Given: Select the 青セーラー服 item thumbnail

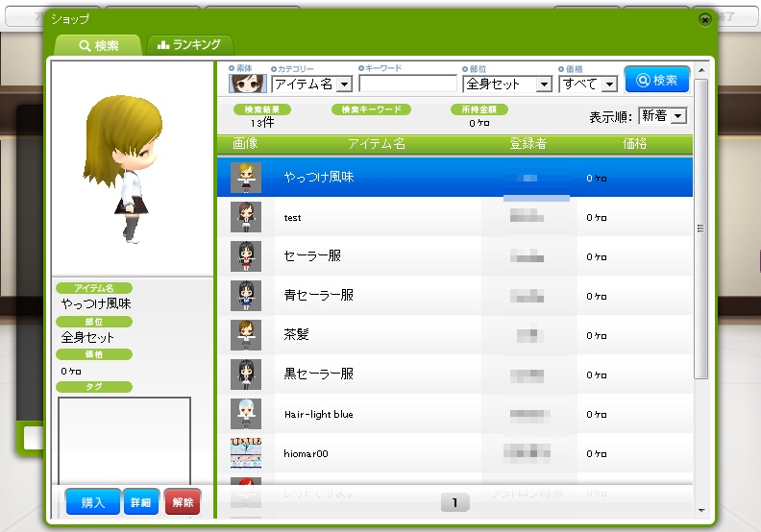Looking at the screenshot, I should point(246,296).
